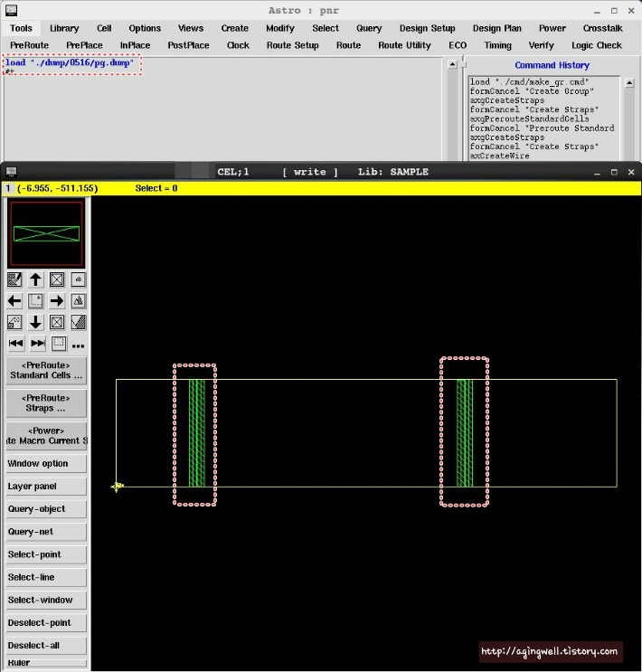642x672 pixels.
Task: Click the Deselect-point button
Action: pos(46,623)
